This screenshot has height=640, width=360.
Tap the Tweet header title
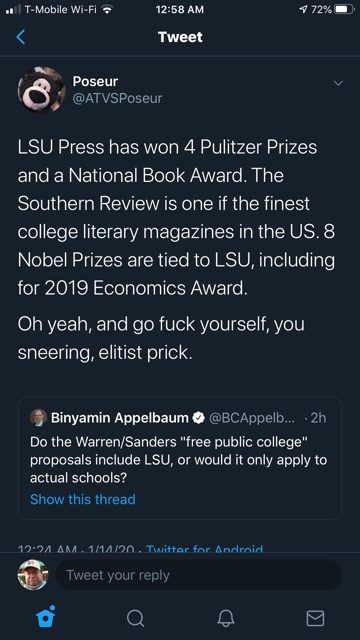coord(180,37)
